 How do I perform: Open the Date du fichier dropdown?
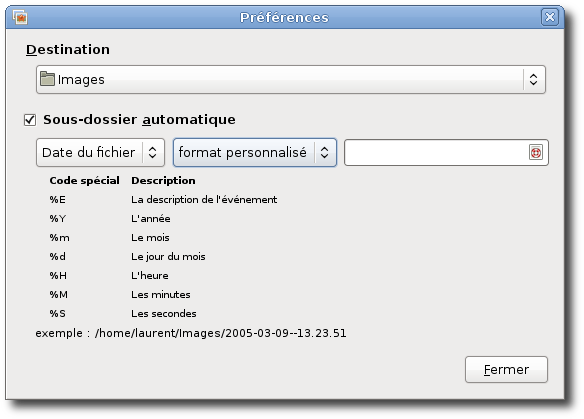tap(101, 152)
